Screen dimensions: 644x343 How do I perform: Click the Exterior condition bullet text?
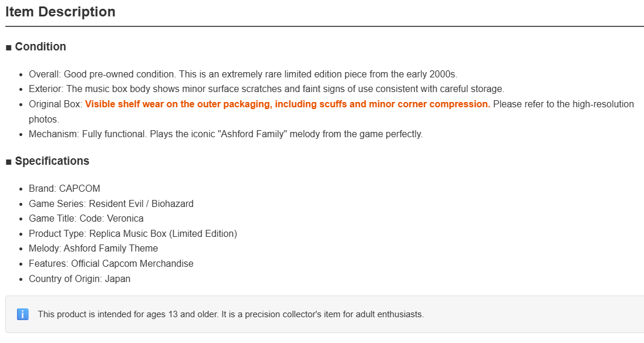266,89
